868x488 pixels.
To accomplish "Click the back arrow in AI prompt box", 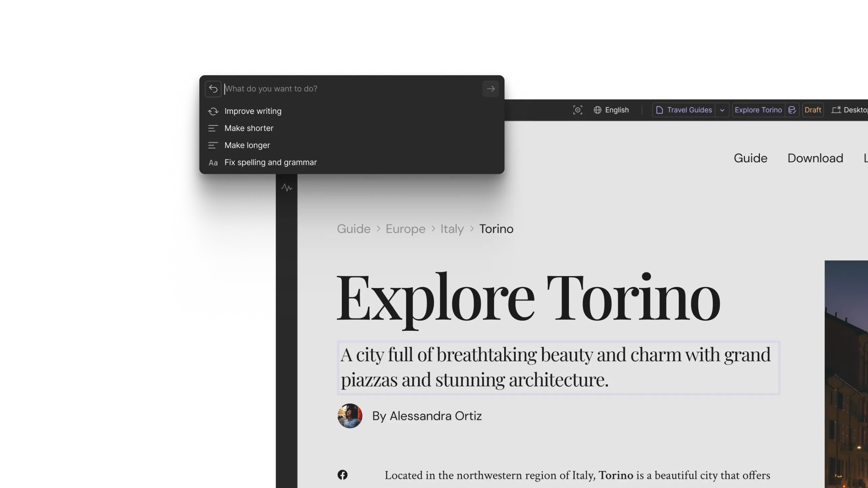I will click(x=213, y=89).
